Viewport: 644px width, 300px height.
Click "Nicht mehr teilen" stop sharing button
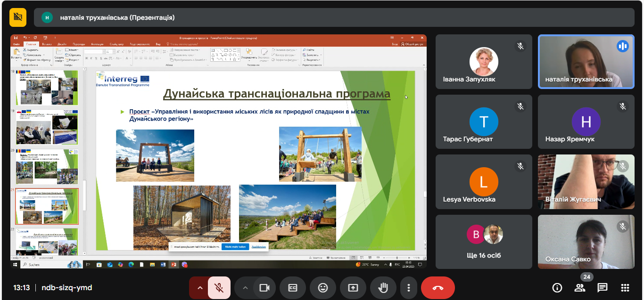click(235, 246)
